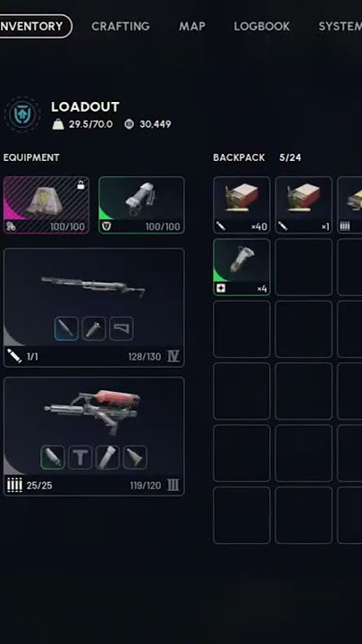Select the Inventory tab
Image resolution: width=362 pixels, height=644 pixels.
[35, 26]
